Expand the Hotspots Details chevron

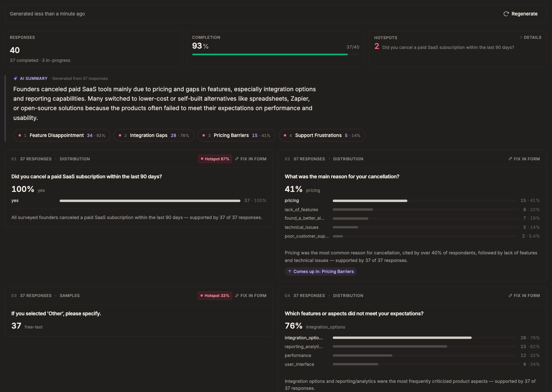click(x=521, y=37)
